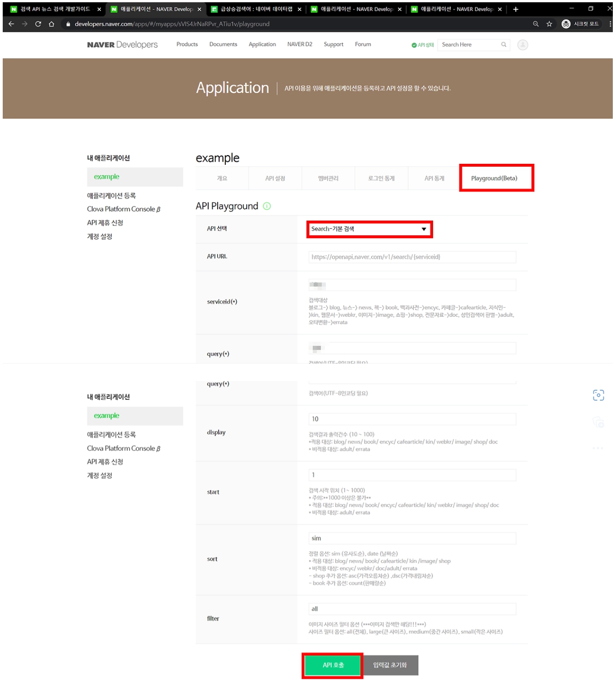
Task: Open the user profile avatar icon
Action: [523, 45]
